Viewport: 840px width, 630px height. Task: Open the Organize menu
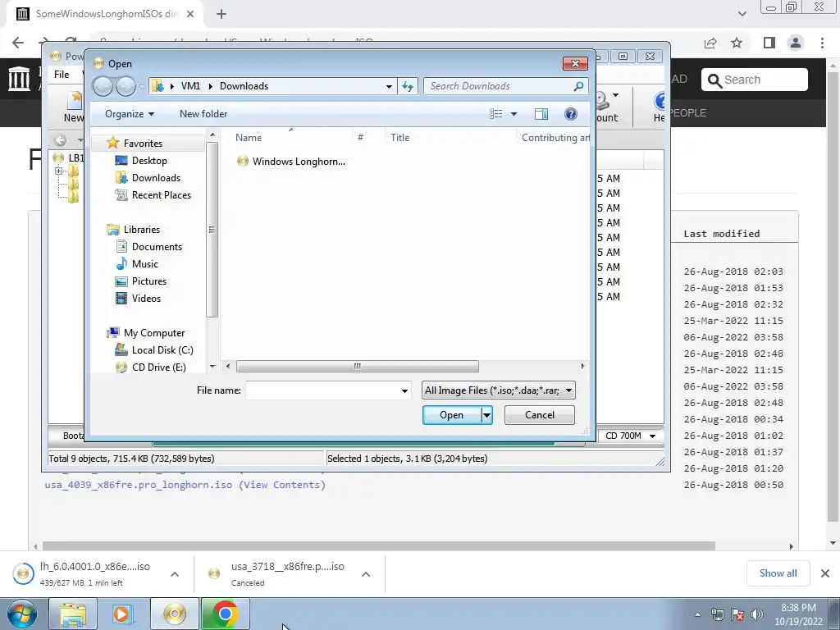[129, 113]
